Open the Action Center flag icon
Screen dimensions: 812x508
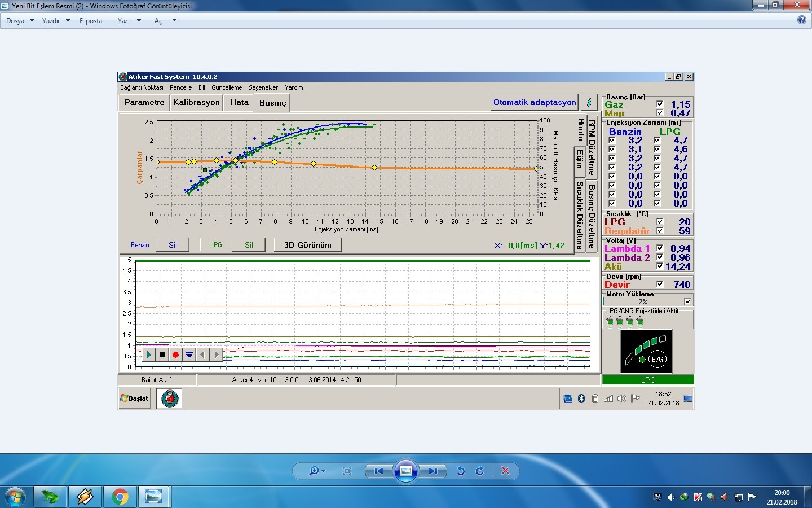[x=752, y=497]
